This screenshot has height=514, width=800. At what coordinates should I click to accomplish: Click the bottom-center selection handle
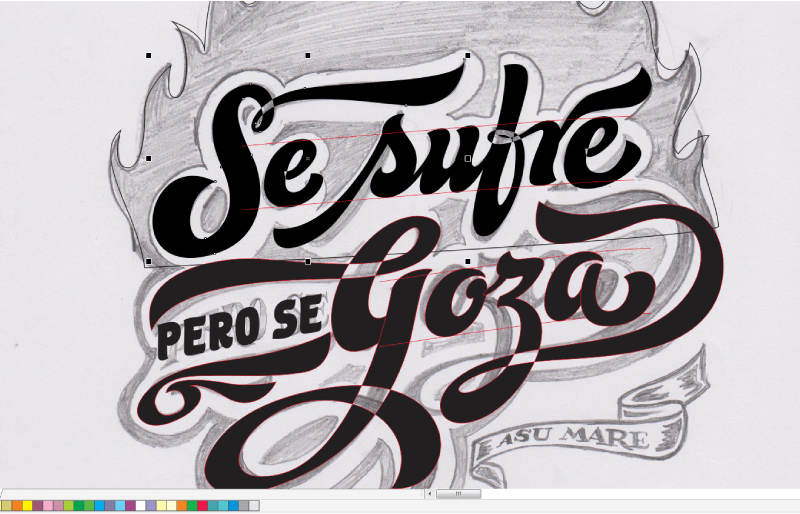(x=308, y=261)
